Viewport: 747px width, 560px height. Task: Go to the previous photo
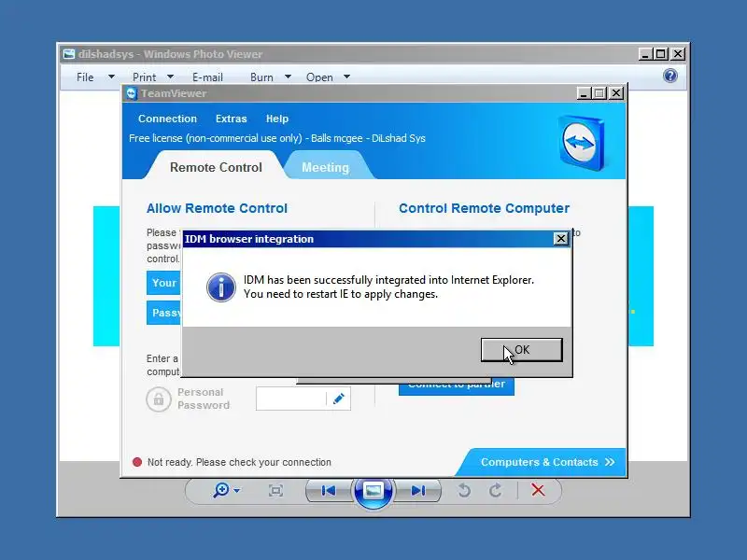click(329, 491)
